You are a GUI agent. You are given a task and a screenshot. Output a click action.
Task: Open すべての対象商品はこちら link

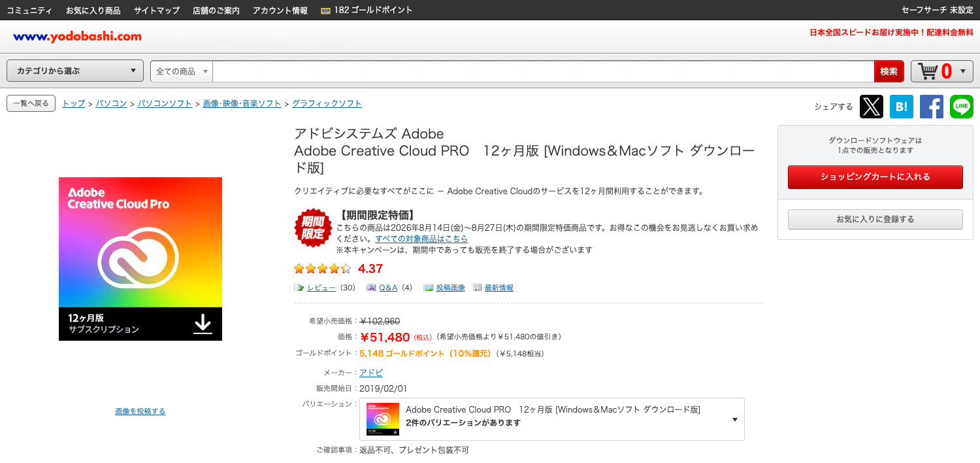(x=421, y=239)
